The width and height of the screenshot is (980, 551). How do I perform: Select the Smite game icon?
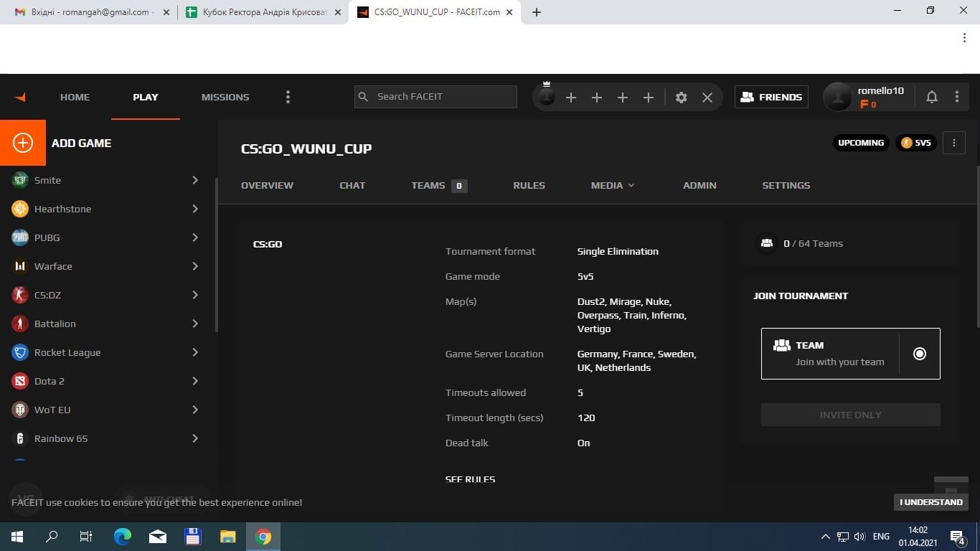tap(20, 180)
